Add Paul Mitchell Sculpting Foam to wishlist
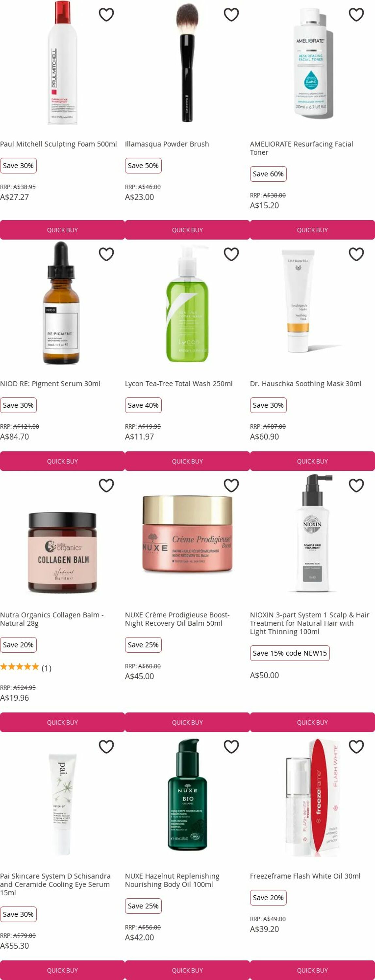Viewport: 375px width, 980px height. pos(106,15)
